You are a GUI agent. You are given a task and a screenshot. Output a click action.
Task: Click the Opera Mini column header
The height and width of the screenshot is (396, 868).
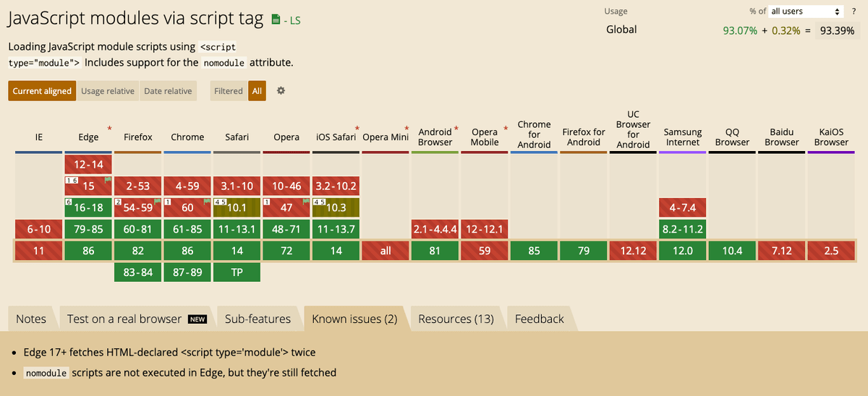pos(386,137)
